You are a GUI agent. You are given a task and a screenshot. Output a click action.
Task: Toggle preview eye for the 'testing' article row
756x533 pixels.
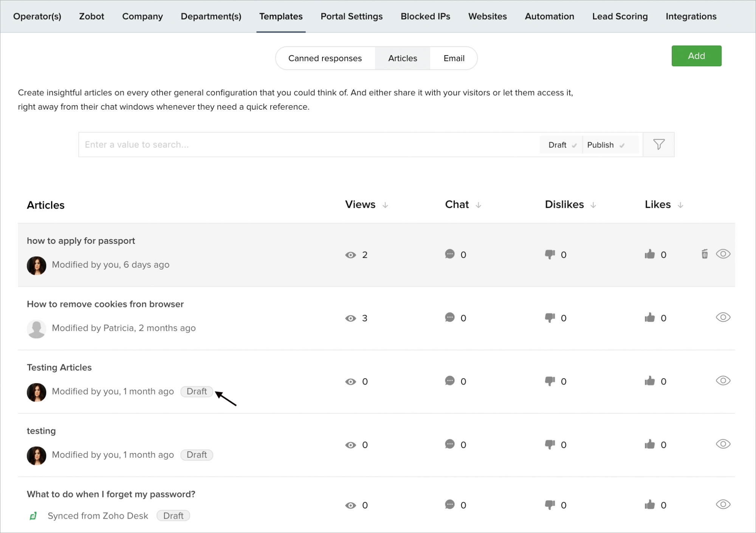pyautogui.click(x=723, y=444)
